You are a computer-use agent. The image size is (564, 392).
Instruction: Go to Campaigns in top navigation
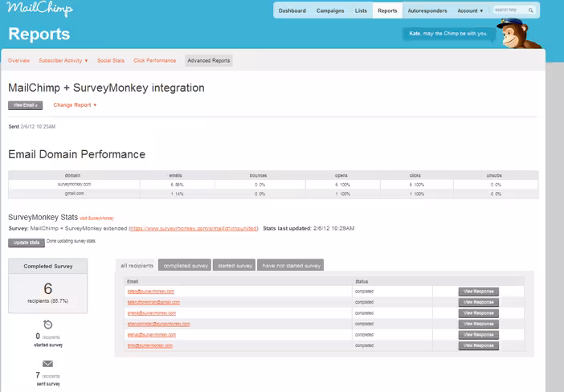tap(330, 10)
